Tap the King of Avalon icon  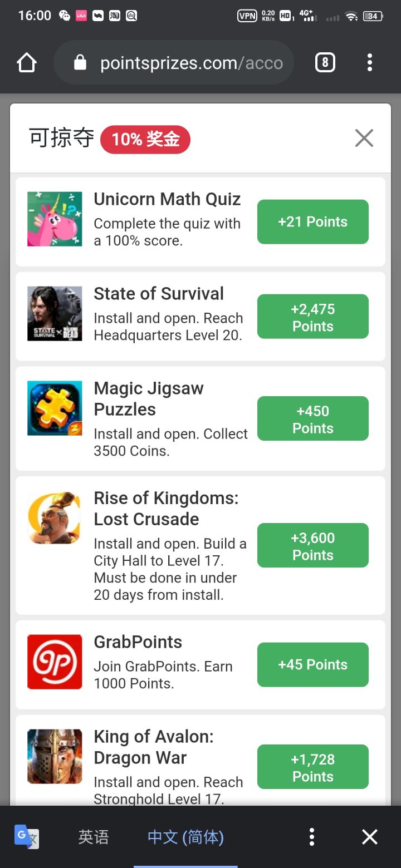coord(55,757)
